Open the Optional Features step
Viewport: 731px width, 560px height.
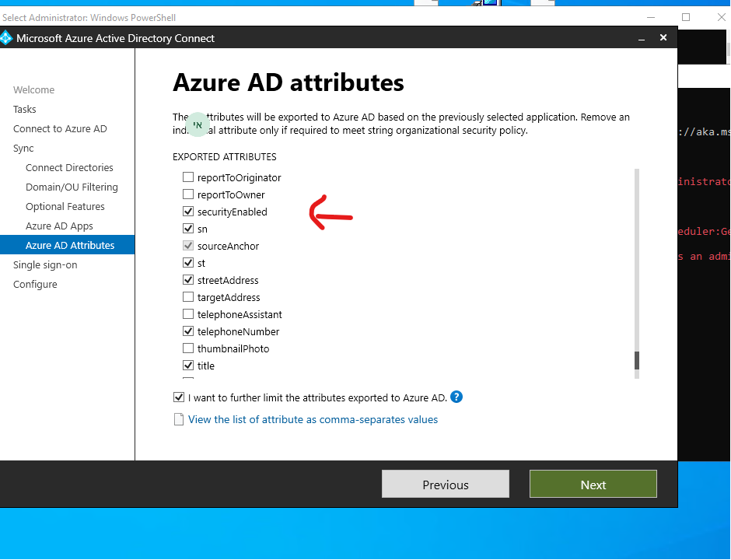[x=65, y=207]
